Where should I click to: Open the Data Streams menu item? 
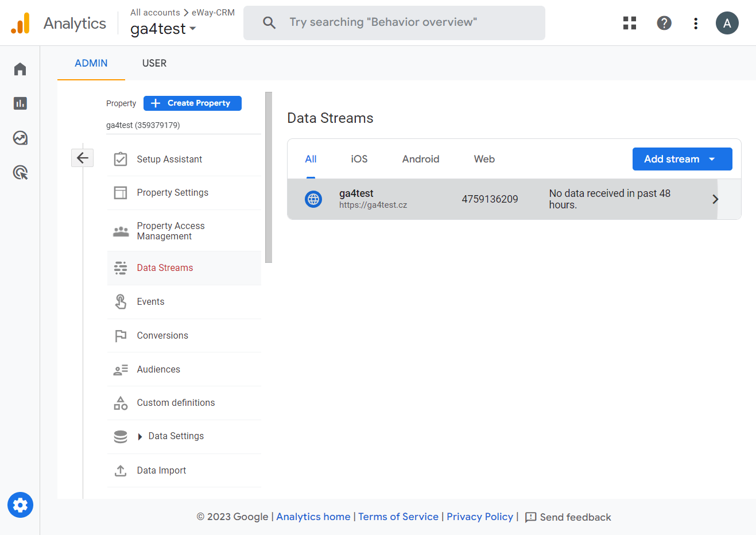(x=184, y=268)
